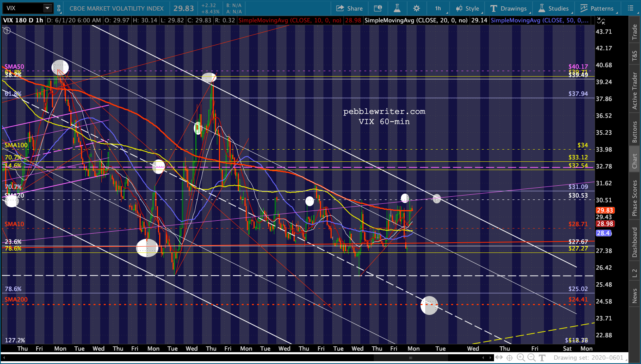Click the $25.02 price level label
The image size is (641, 364).
578,289
